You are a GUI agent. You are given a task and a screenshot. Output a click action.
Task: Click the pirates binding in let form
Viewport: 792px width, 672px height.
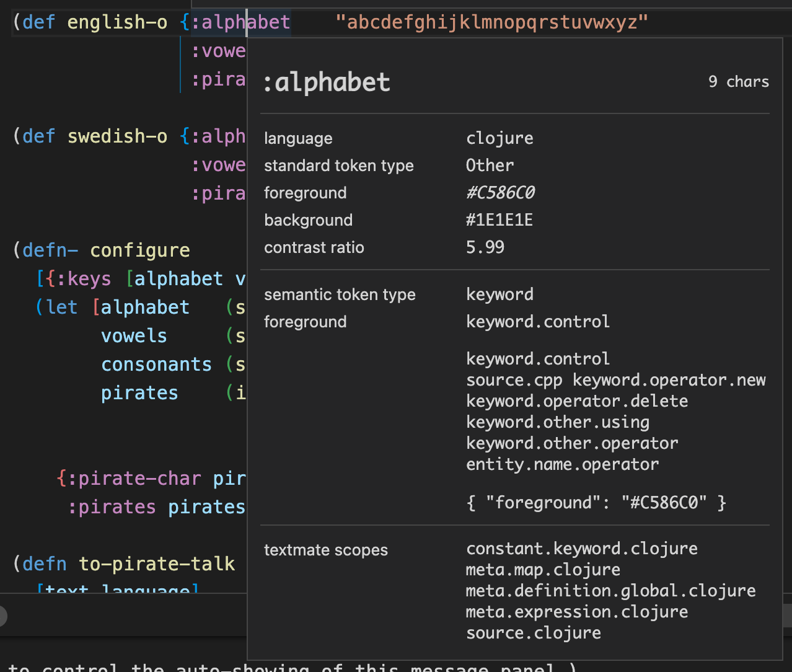tap(139, 393)
